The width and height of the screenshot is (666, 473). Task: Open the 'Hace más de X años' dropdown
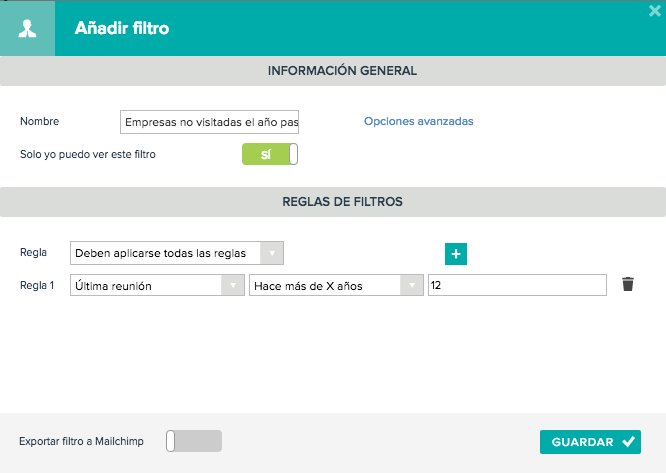tap(336, 285)
